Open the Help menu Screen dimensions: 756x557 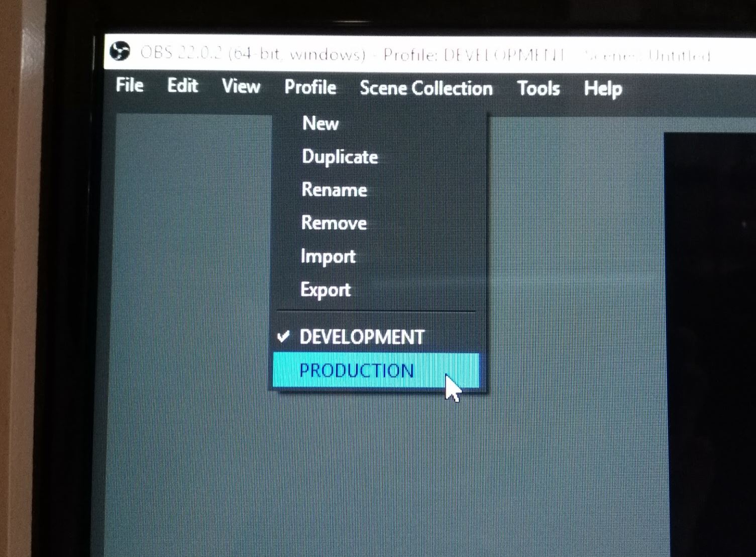click(602, 89)
